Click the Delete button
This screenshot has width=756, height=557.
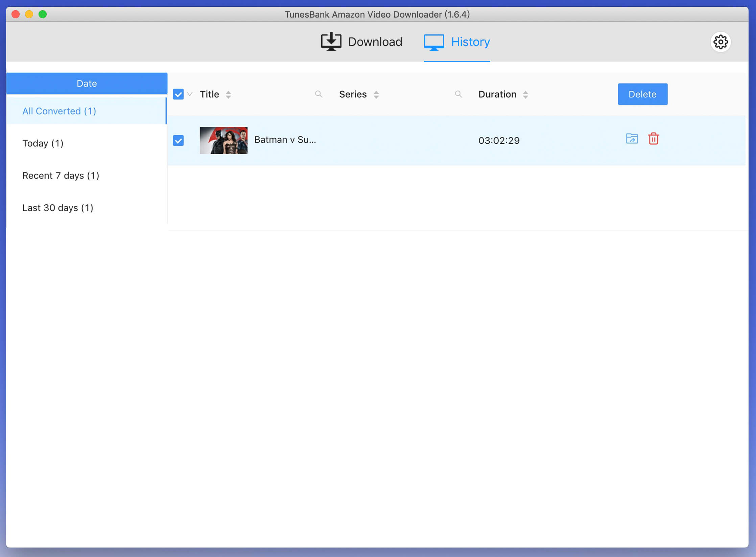(642, 94)
